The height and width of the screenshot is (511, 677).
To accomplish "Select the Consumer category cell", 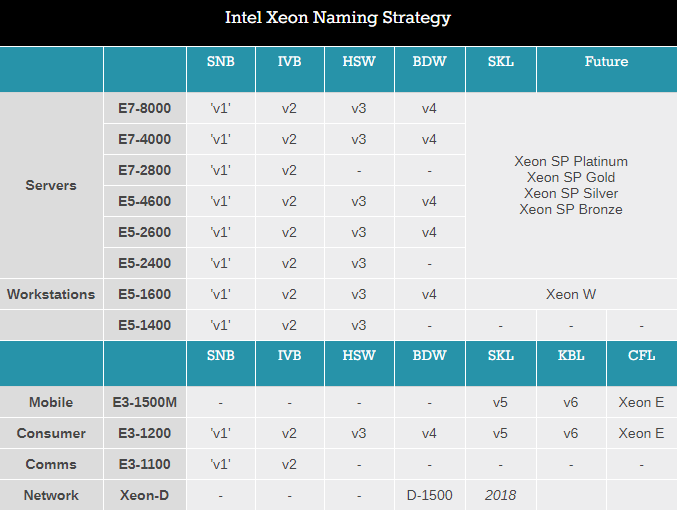I will click(x=51, y=433).
